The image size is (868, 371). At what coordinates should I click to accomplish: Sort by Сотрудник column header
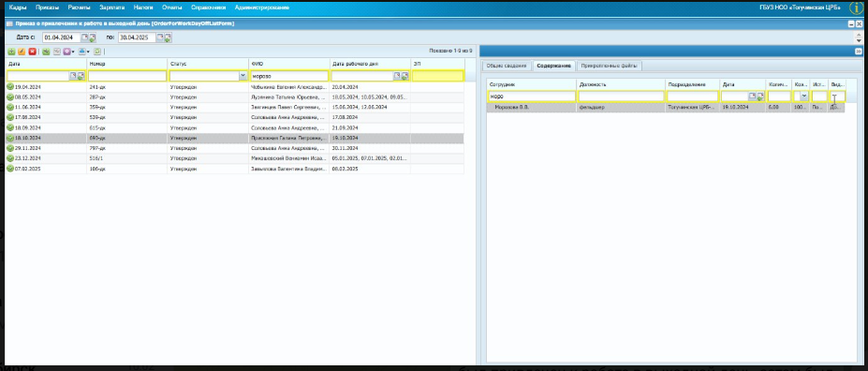532,84
